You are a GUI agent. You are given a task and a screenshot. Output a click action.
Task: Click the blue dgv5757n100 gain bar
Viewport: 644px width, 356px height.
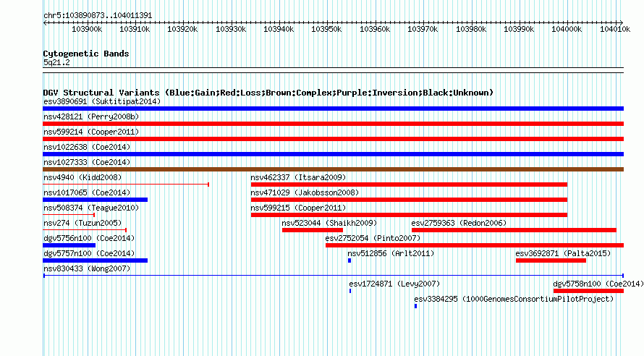pyautogui.click(x=96, y=260)
